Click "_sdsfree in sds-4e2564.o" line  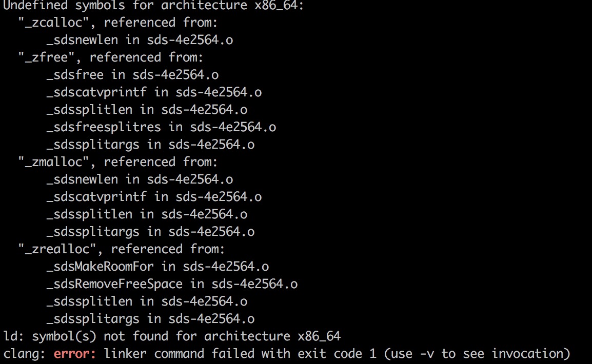point(132,75)
